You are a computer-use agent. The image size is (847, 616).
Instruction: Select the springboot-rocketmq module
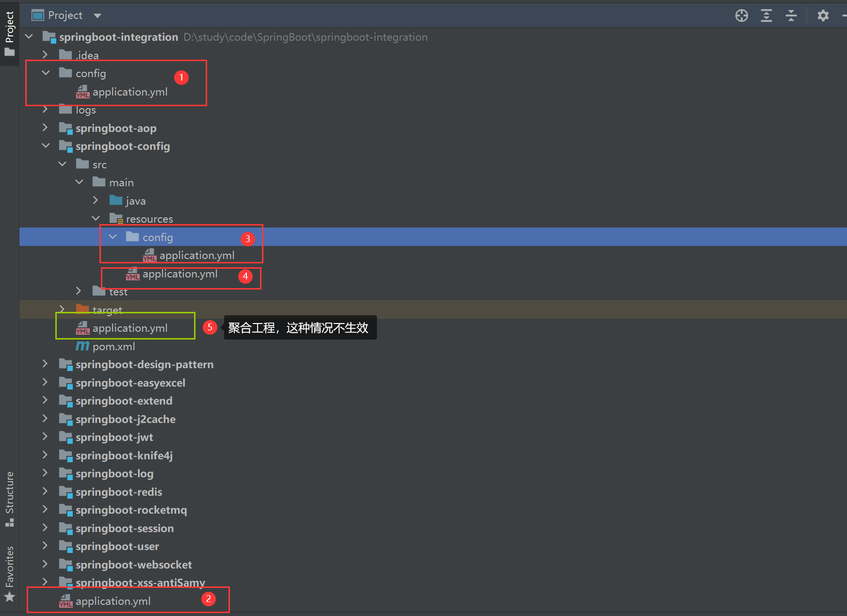click(131, 510)
